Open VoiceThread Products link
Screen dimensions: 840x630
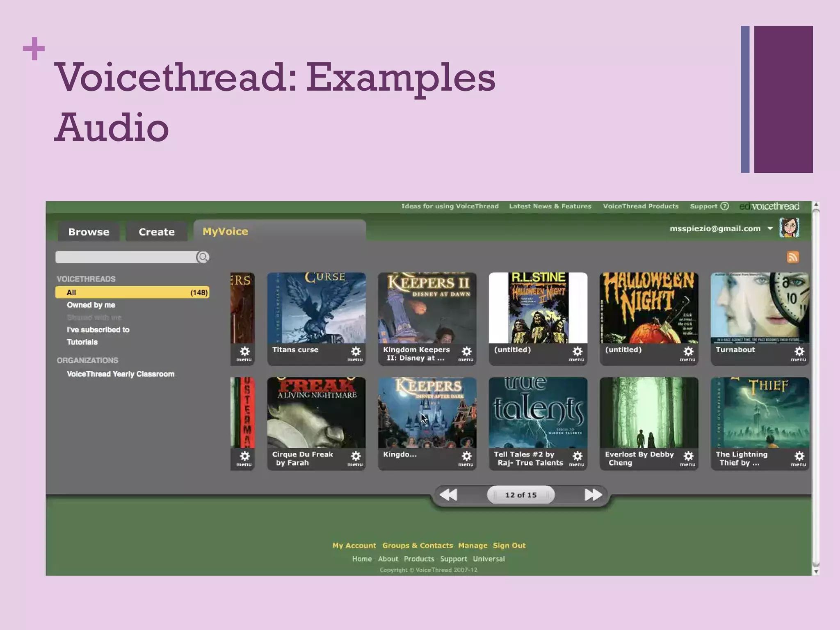pos(641,206)
